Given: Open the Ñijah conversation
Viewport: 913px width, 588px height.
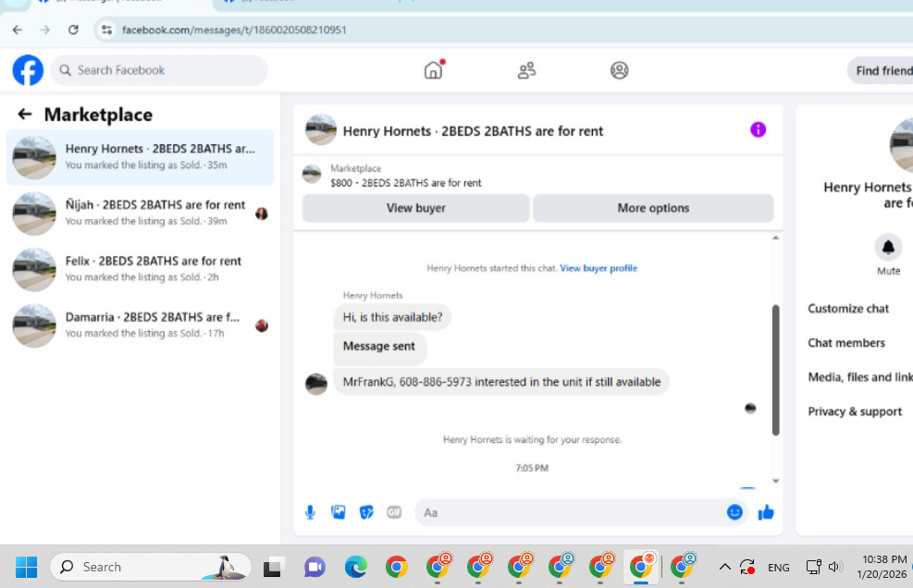Looking at the screenshot, I should (x=141, y=213).
